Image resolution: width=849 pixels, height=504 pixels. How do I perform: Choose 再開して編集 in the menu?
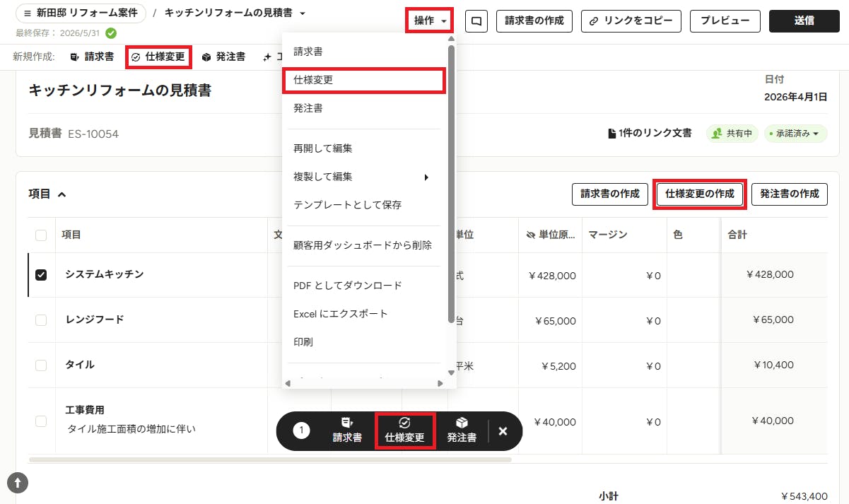(365, 148)
